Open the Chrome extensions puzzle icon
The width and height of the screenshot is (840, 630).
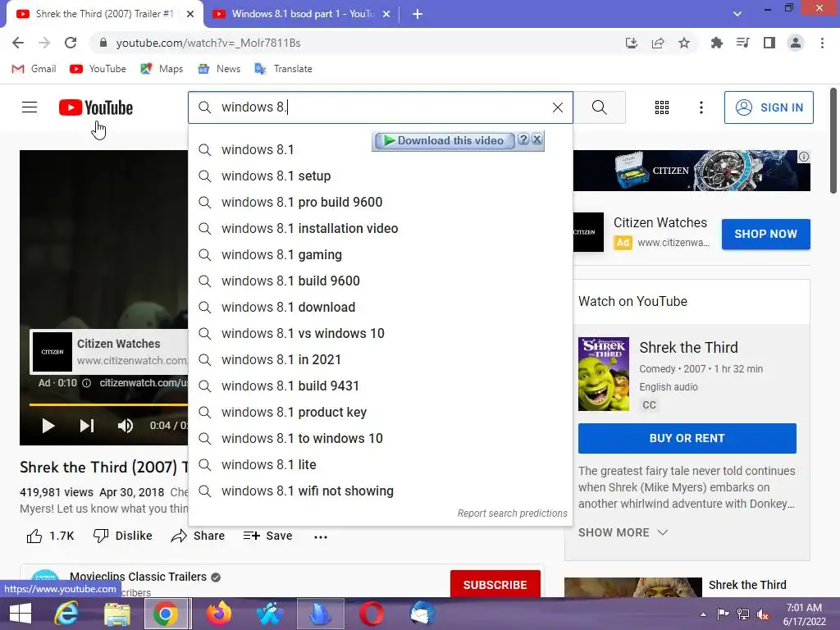pos(716,43)
